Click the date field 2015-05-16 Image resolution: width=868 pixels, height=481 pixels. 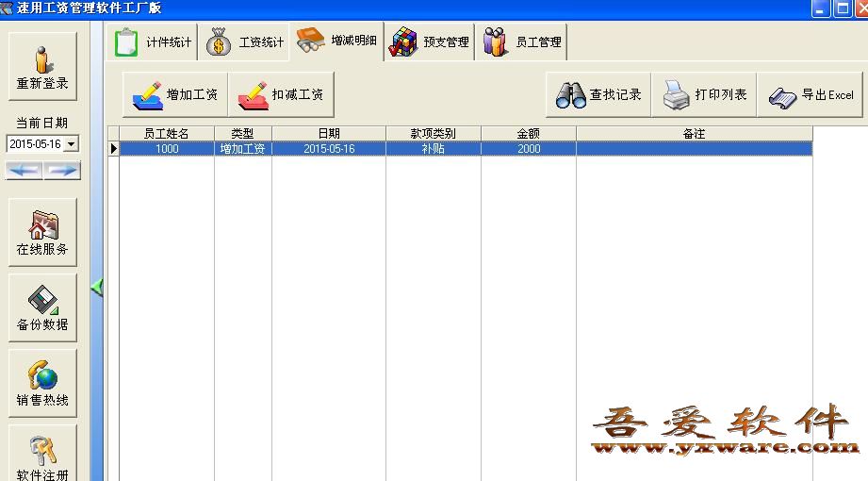(36, 144)
